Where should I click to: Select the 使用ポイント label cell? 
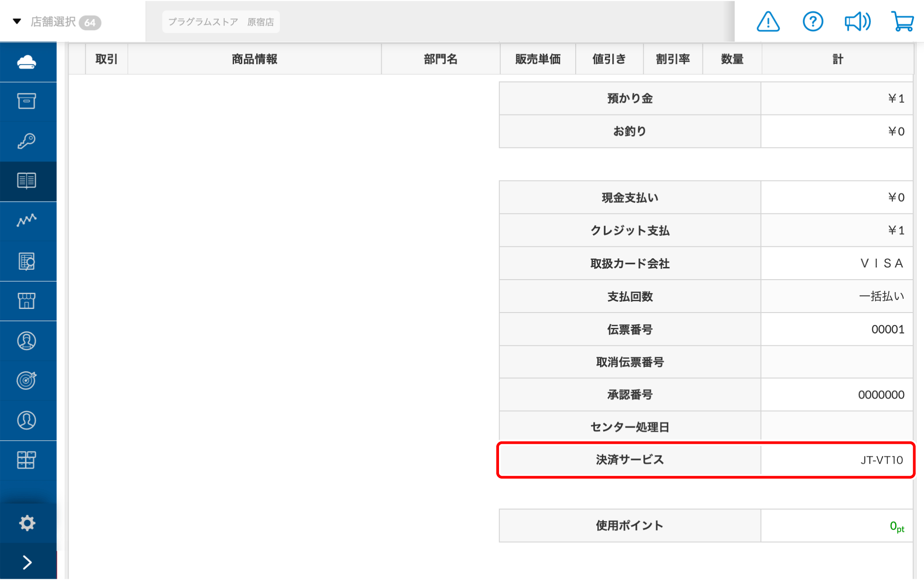[x=630, y=525]
